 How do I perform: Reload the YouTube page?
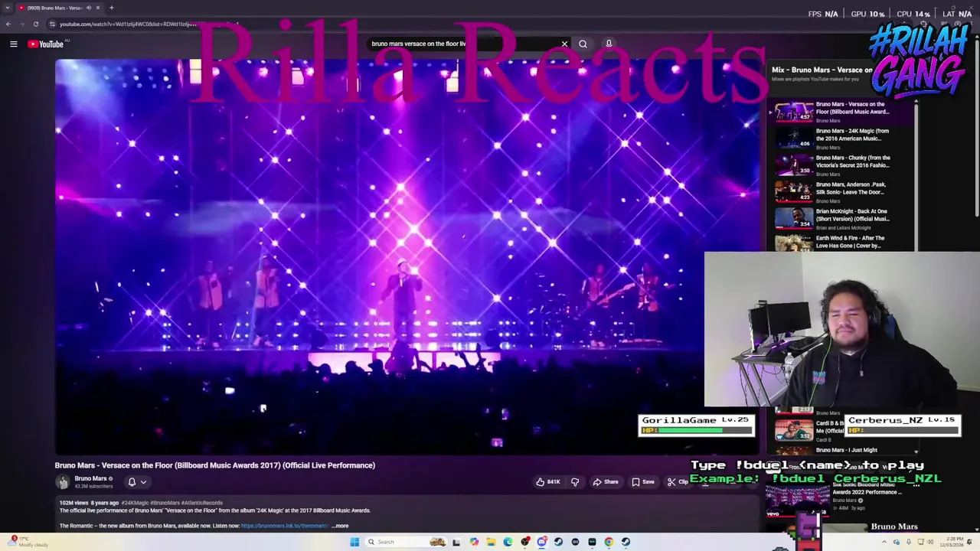[36, 24]
